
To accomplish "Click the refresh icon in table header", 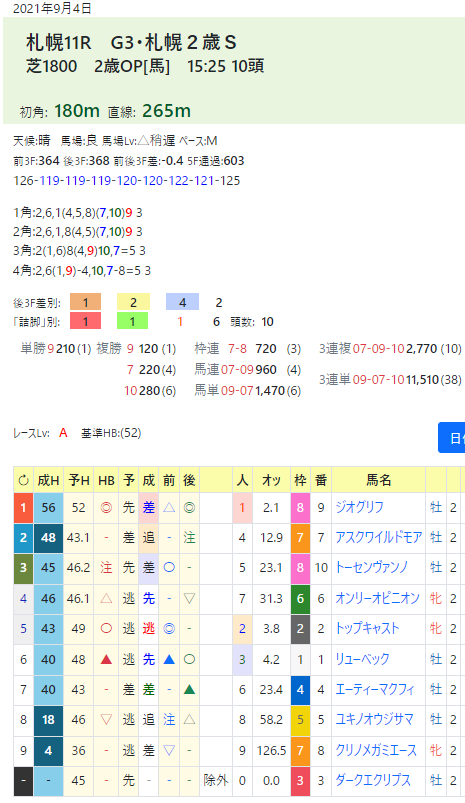I will pyautogui.click(x=23, y=480).
